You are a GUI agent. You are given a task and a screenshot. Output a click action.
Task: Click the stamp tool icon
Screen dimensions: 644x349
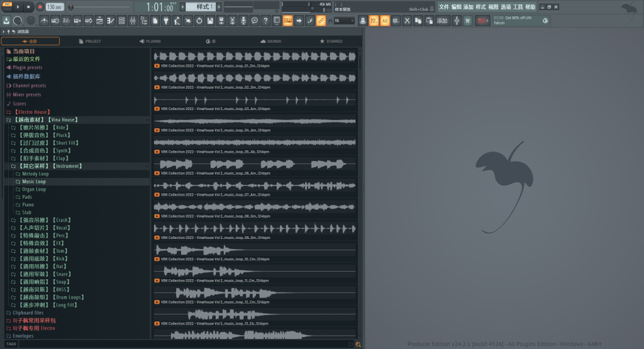pyautogui.click(x=363, y=21)
